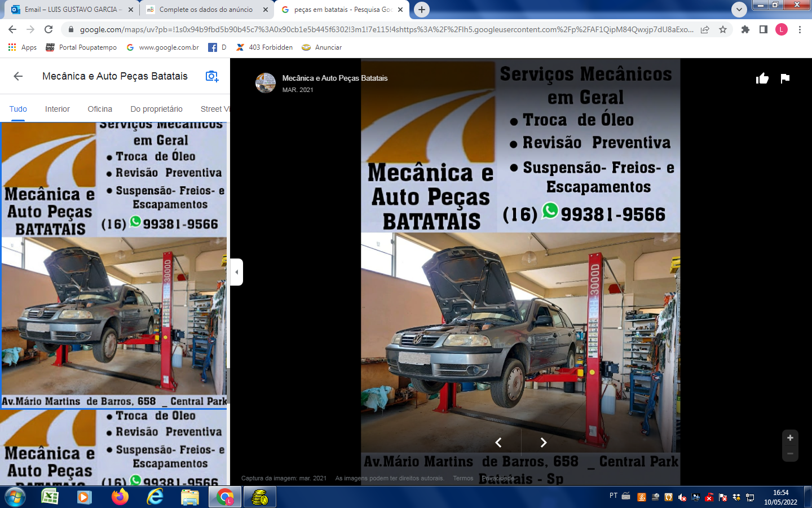Launch Firefox from the taskbar
This screenshot has height=508, width=812.
click(x=120, y=497)
